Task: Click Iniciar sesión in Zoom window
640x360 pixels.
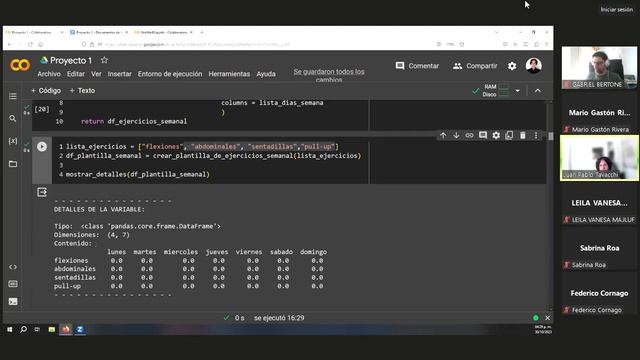Action: point(616,9)
